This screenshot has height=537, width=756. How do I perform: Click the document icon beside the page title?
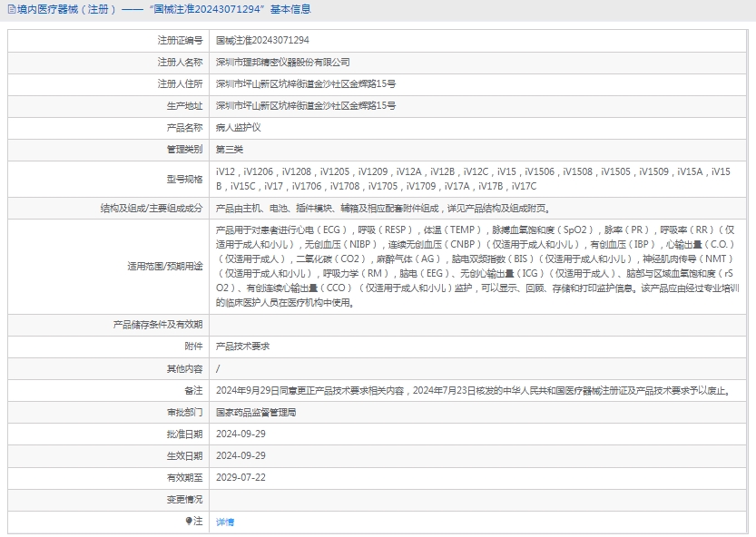pos(10,10)
